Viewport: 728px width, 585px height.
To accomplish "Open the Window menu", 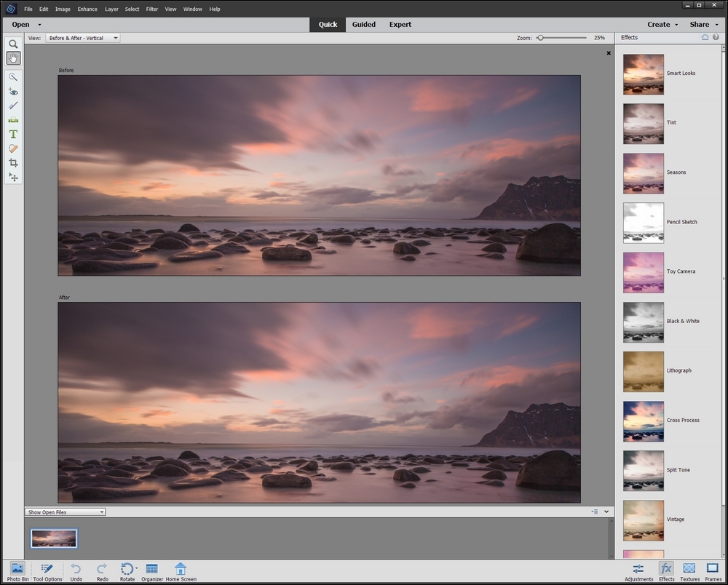I will click(x=192, y=9).
